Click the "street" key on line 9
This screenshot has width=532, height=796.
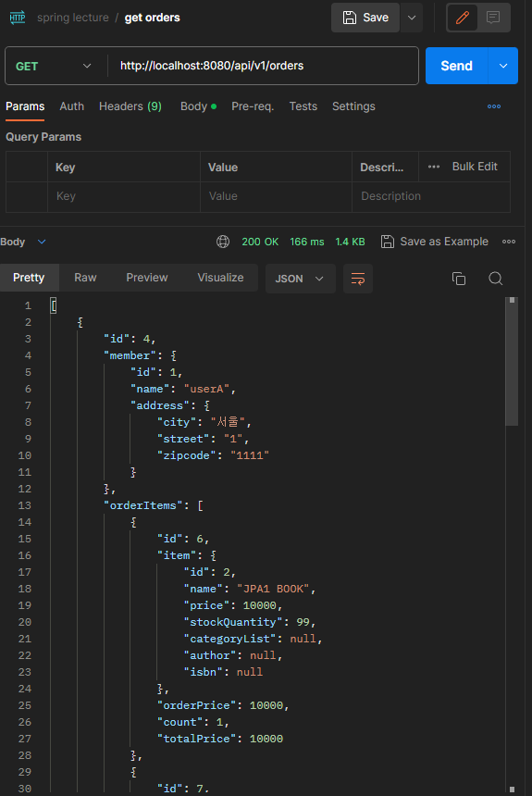(x=183, y=439)
